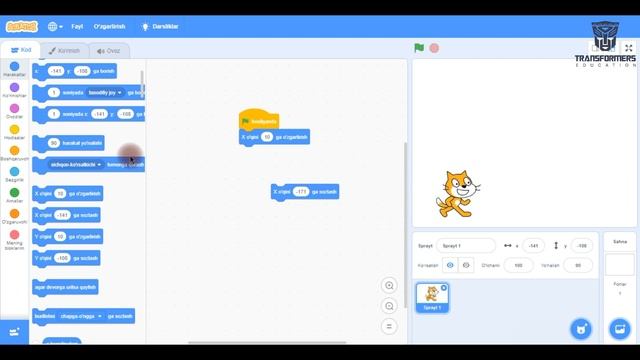The height and width of the screenshot is (360, 640).
Task: Click the choose a sprite button
Action: coord(581,329)
